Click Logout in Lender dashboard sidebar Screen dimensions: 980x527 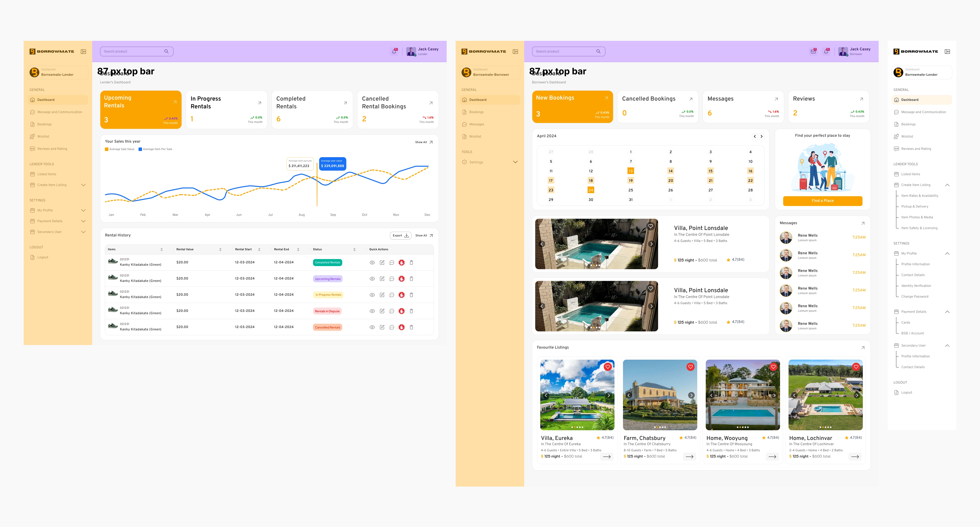43,257
